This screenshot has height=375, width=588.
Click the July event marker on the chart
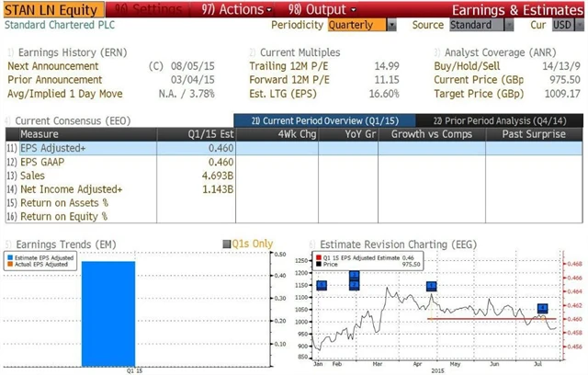pos(542,309)
